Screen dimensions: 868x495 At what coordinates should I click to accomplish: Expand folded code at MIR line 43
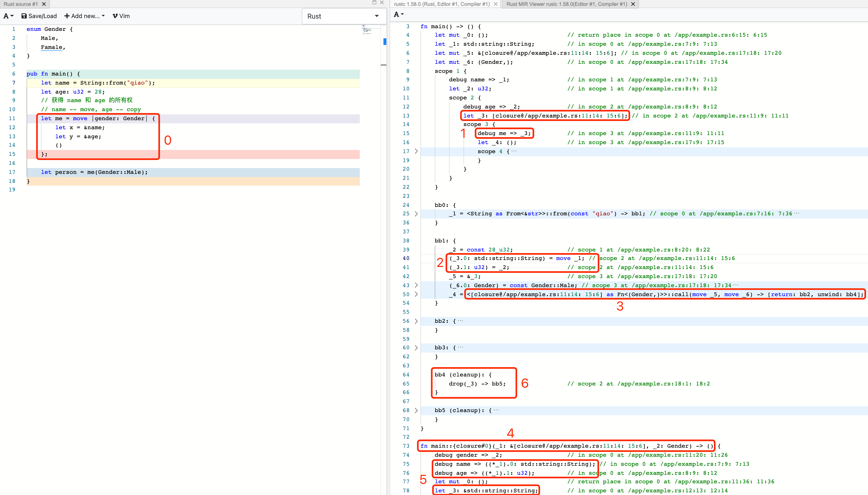tap(416, 285)
